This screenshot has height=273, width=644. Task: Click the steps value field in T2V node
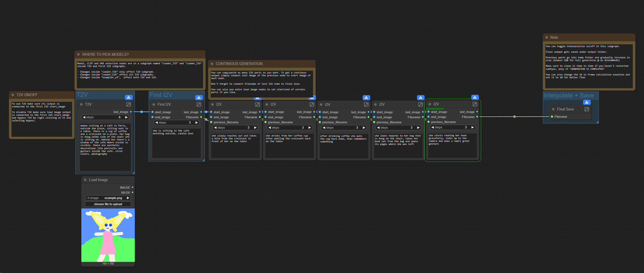coord(105,117)
